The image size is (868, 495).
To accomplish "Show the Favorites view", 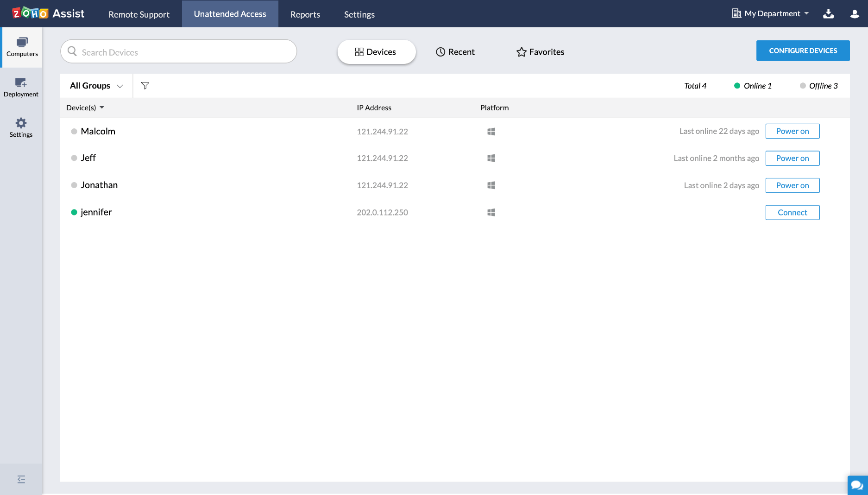I will [540, 52].
